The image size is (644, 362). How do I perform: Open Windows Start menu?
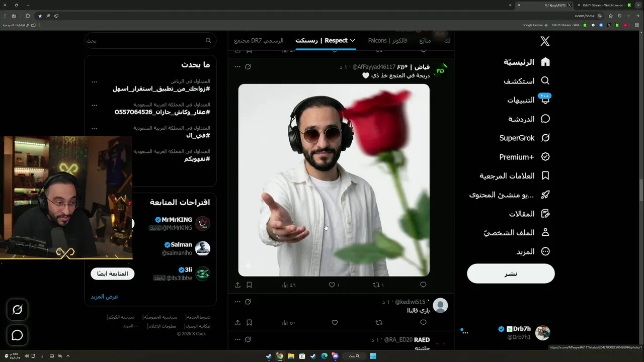(x=373, y=356)
